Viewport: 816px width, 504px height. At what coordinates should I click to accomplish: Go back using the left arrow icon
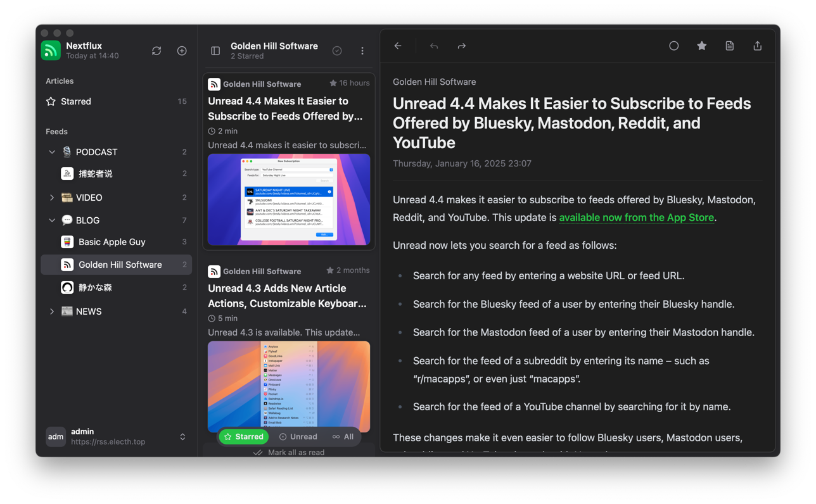click(398, 46)
